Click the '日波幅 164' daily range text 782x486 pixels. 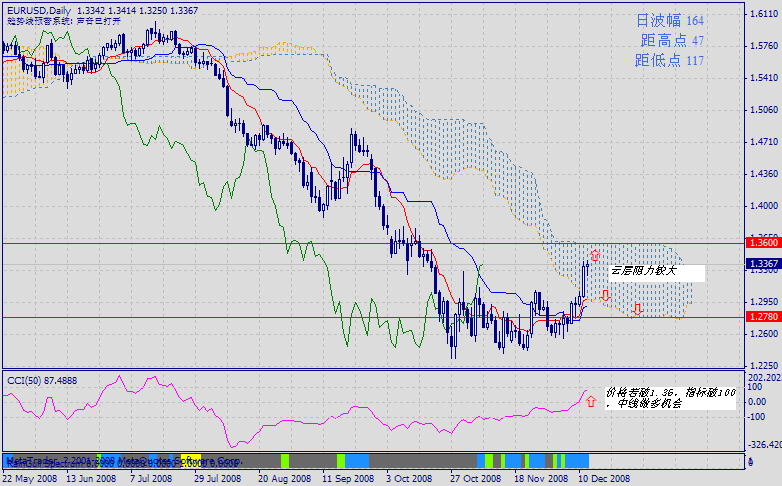pyautogui.click(x=669, y=21)
